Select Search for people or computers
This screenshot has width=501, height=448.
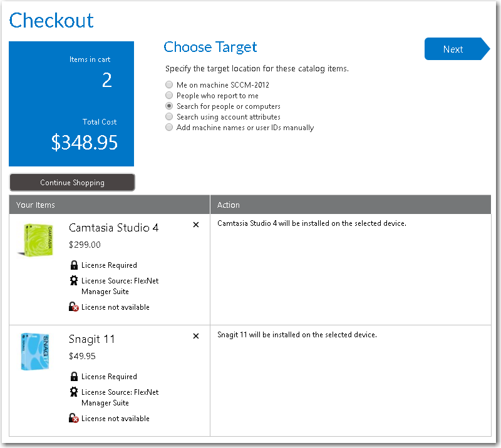(169, 106)
